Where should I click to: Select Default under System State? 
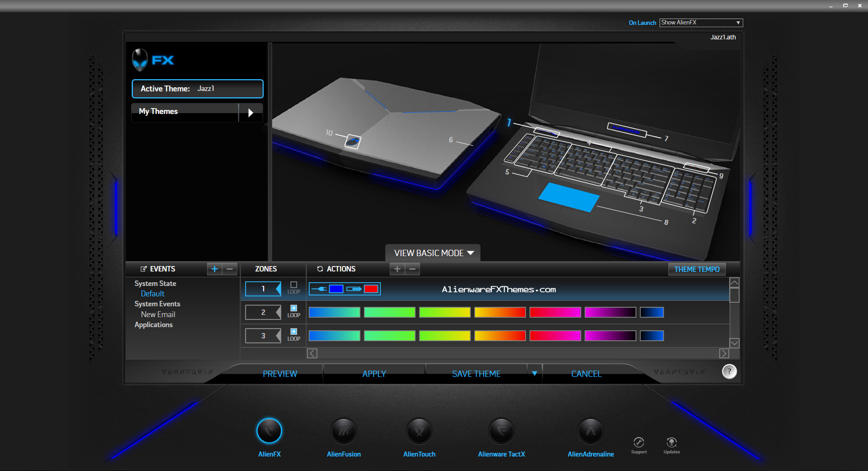pyautogui.click(x=153, y=294)
